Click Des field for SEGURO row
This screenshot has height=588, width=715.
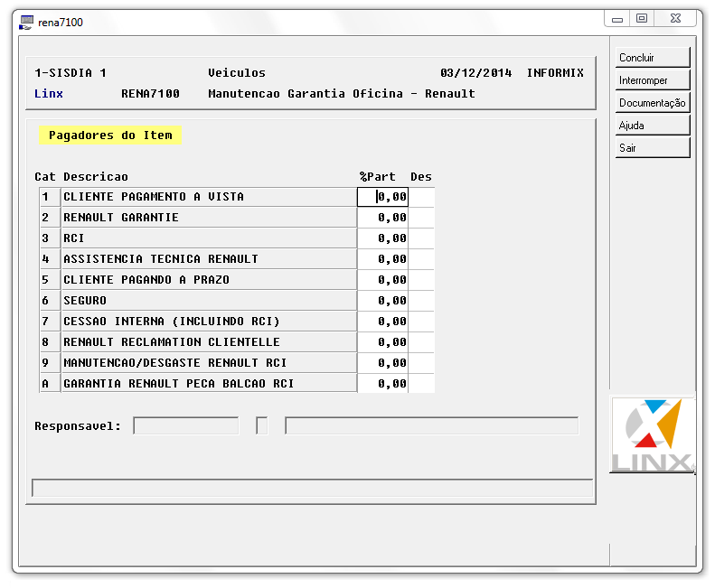pos(421,301)
